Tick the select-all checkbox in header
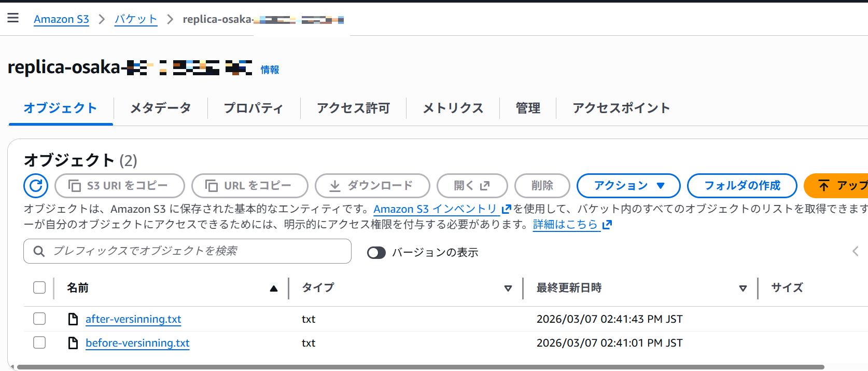Viewport: 868px width, 371px height. pyautogui.click(x=39, y=287)
